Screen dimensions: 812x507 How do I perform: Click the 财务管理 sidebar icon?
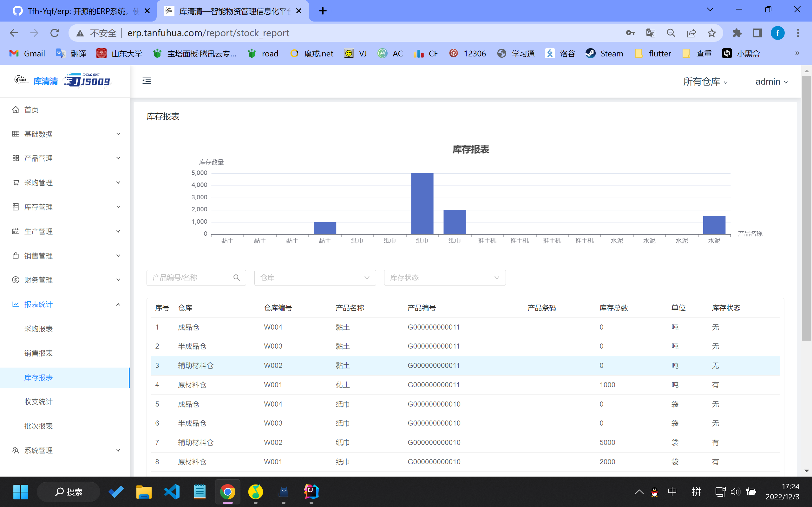coord(16,280)
